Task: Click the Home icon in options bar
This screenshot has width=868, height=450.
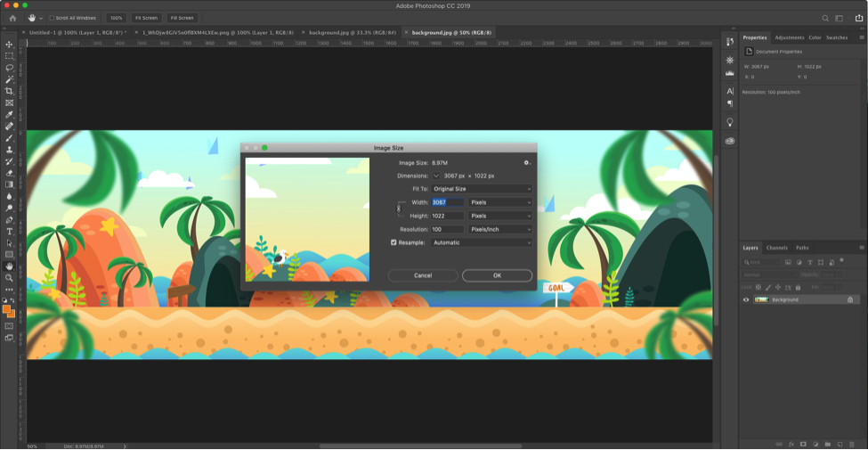Action: (12, 18)
